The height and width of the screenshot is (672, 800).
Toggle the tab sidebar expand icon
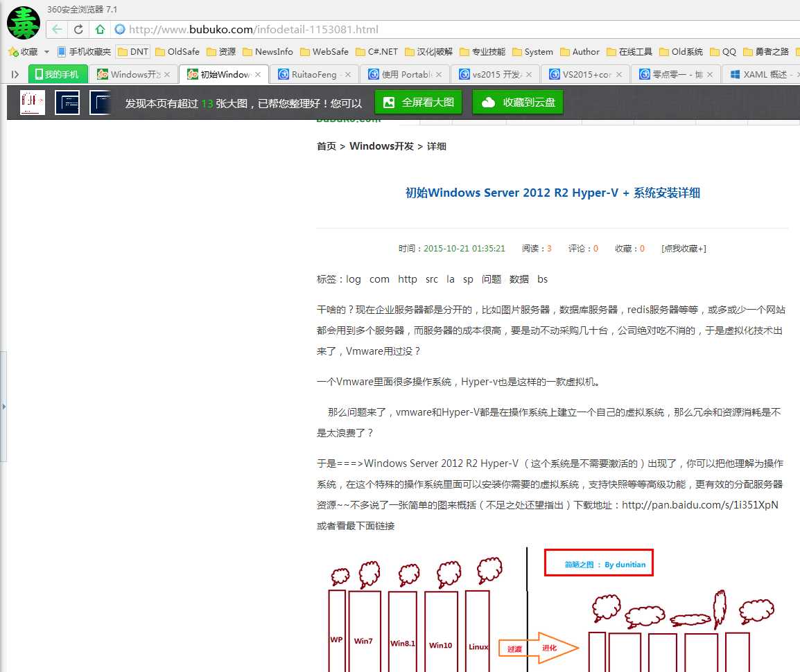[15, 74]
